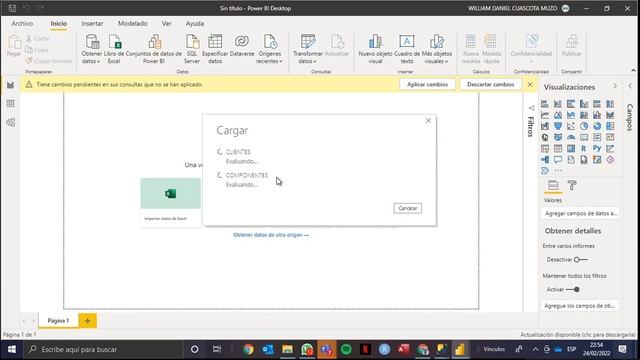
Task: Insert a Python visual
Action: point(597,149)
